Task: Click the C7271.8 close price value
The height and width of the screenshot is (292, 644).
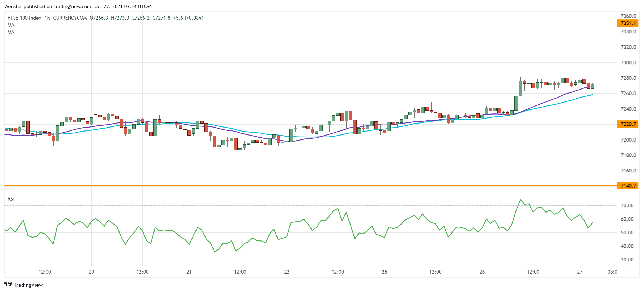Action: pos(161,18)
